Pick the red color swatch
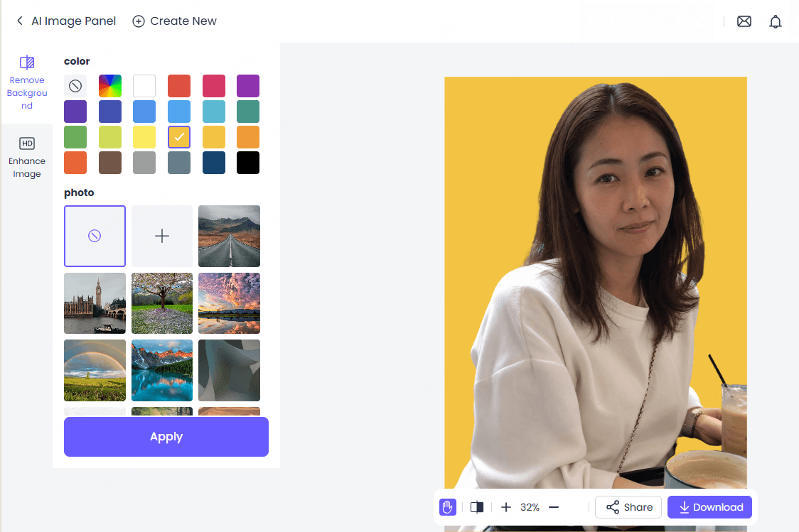Screen dimensions: 799x532 point(179,86)
